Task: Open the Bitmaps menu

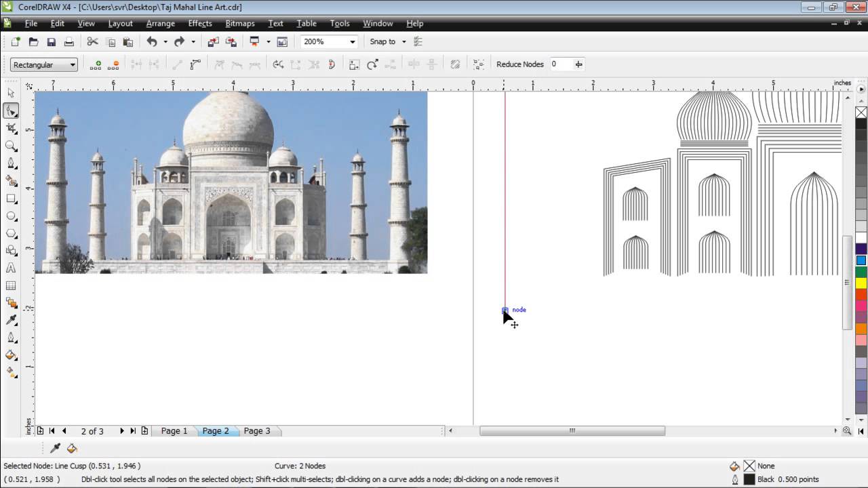Action: pos(240,23)
